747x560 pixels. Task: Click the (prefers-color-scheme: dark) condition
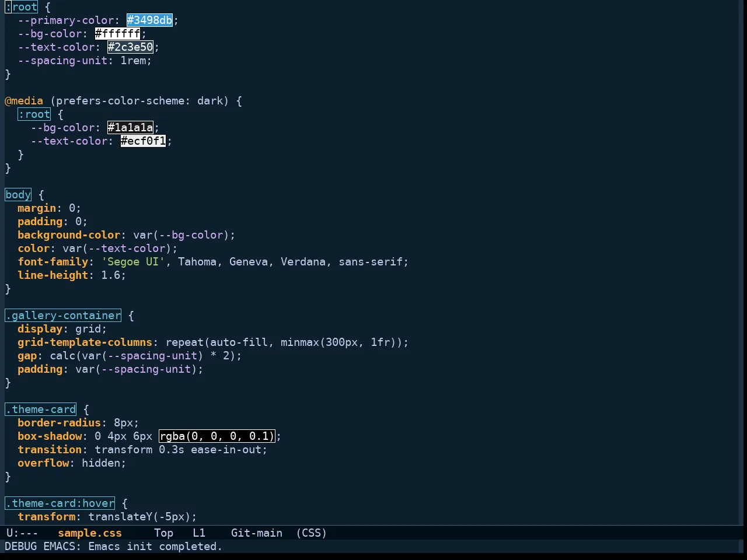point(139,101)
